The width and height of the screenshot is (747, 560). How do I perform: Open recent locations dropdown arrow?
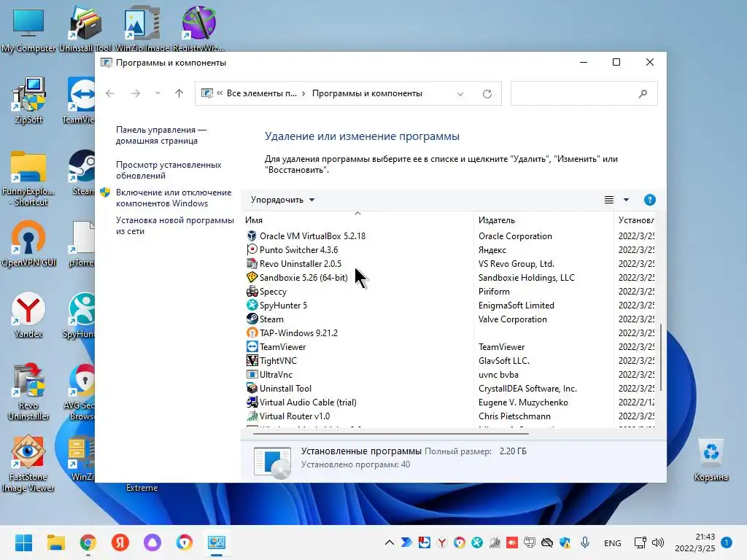tap(158, 93)
